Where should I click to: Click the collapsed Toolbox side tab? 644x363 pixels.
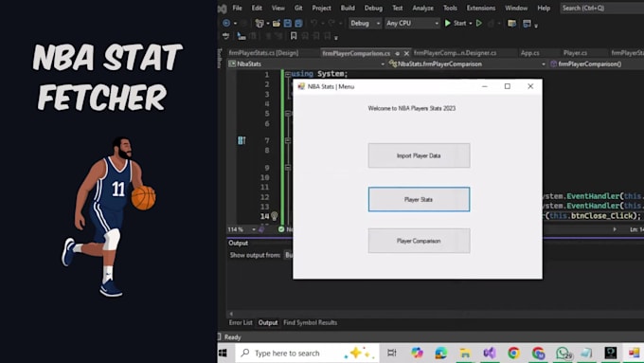[x=220, y=58]
